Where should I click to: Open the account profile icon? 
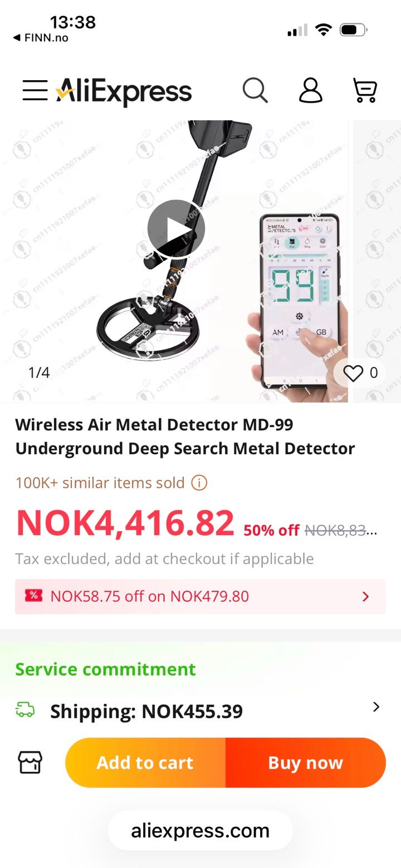(x=310, y=90)
